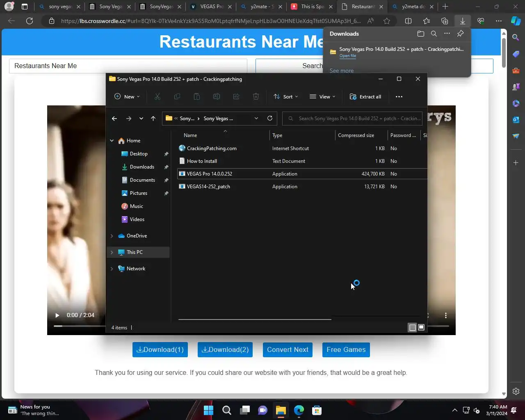Open more options in Downloads panel
The image size is (525, 420).
pos(447,34)
